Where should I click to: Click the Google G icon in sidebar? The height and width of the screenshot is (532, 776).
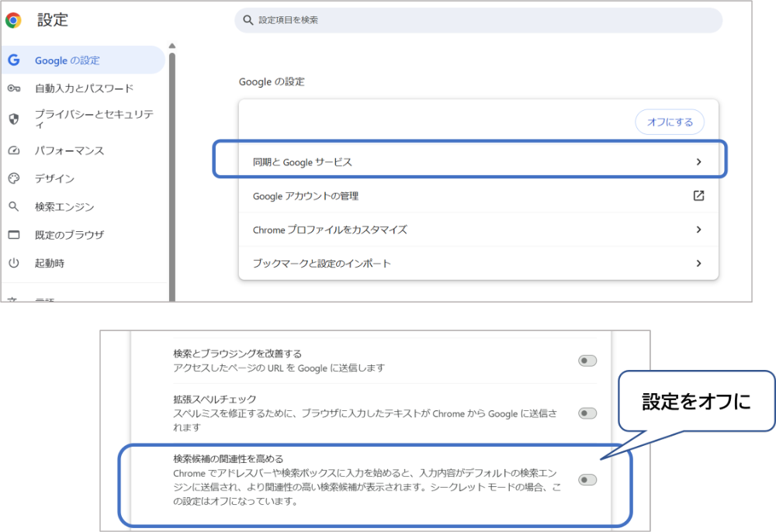click(14, 60)
